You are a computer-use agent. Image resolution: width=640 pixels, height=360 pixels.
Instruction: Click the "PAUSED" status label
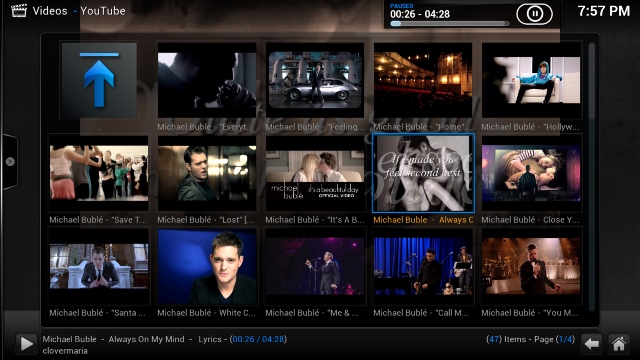pyautogui.click(x=402, y=6)
